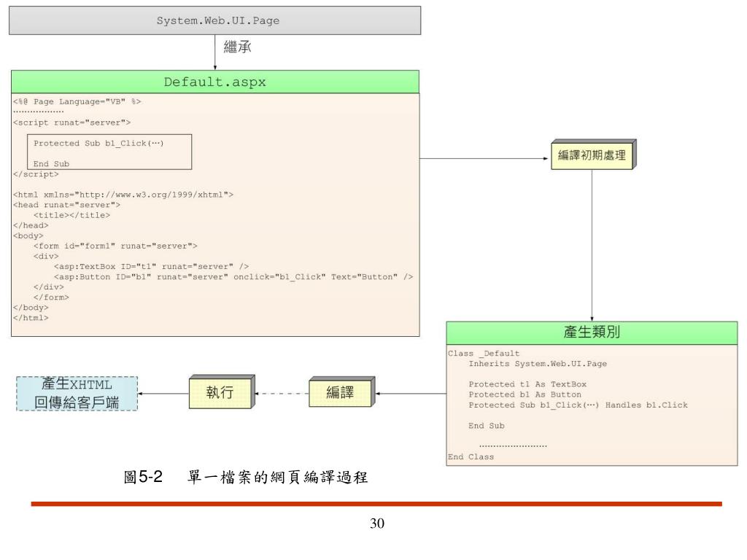Viewport: 747px width, 560px height.
Task: Click the opening <div> tag
Action: click(x=46, y=256)
